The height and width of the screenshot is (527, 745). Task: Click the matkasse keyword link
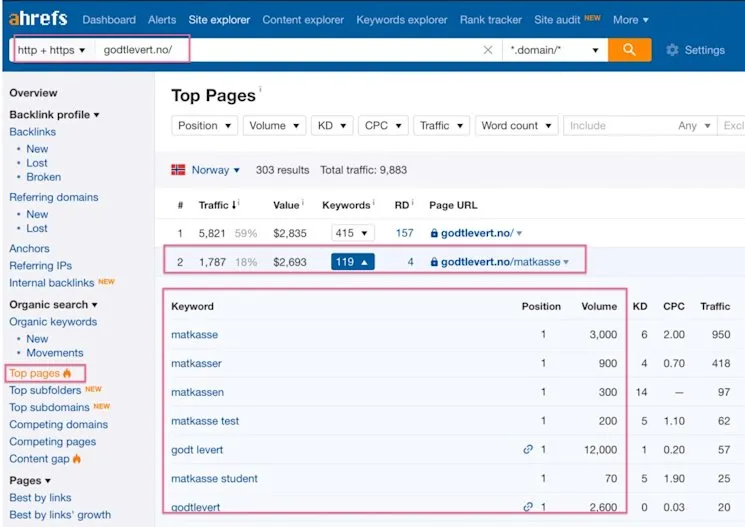(x=194, y=335)
